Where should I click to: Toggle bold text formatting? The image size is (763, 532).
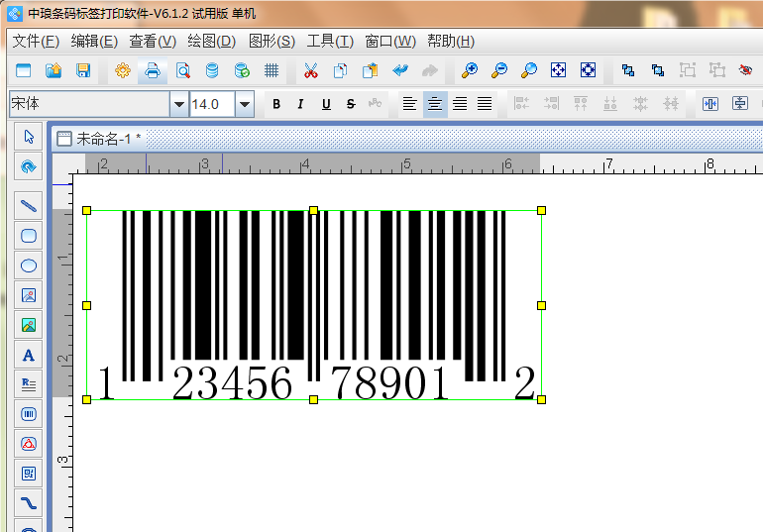pyautogui.click(x=276, y=104)
